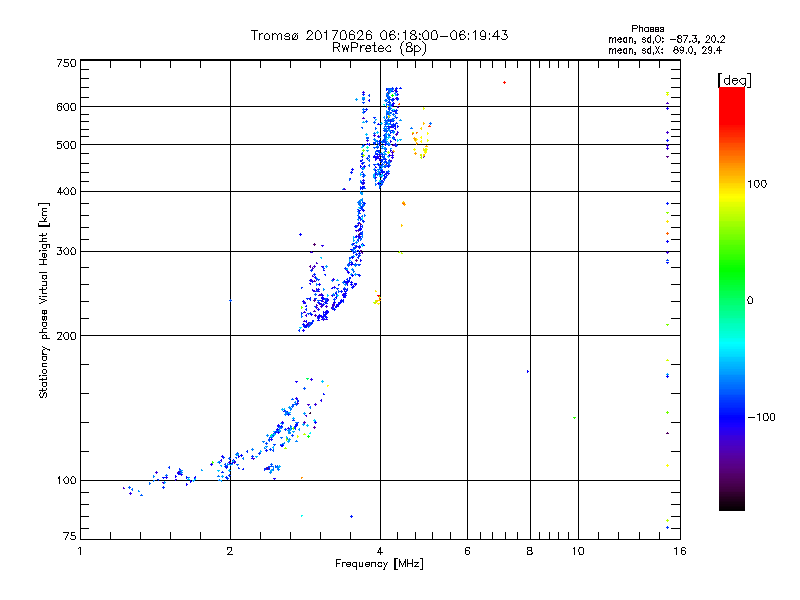
Task: Click y-axis tick label "500"
Action: click(66, 145)
